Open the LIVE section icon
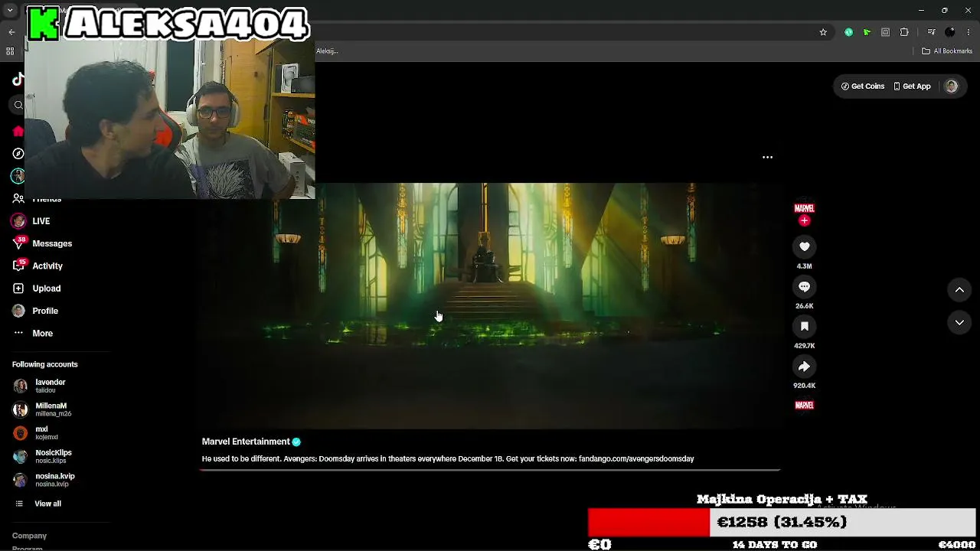 pos(18,221)
